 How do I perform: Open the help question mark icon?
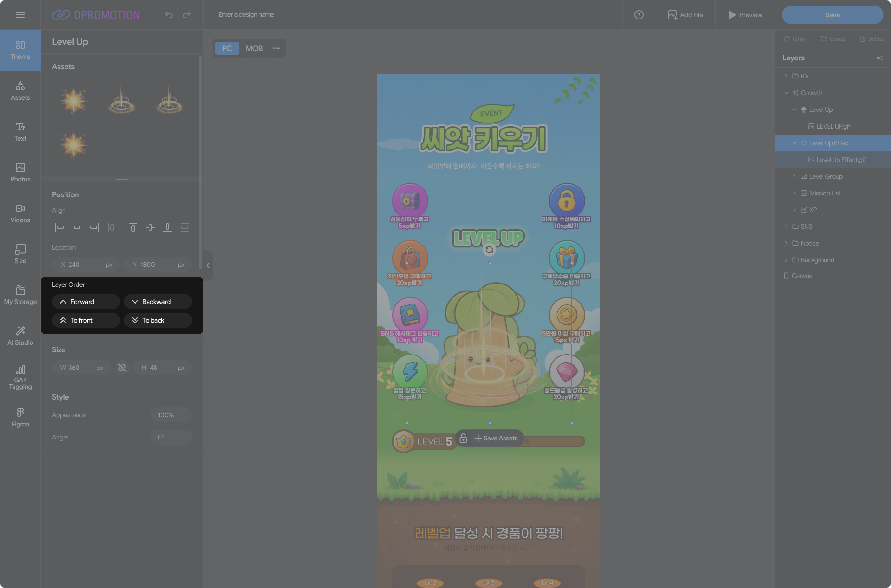[639, 15]
